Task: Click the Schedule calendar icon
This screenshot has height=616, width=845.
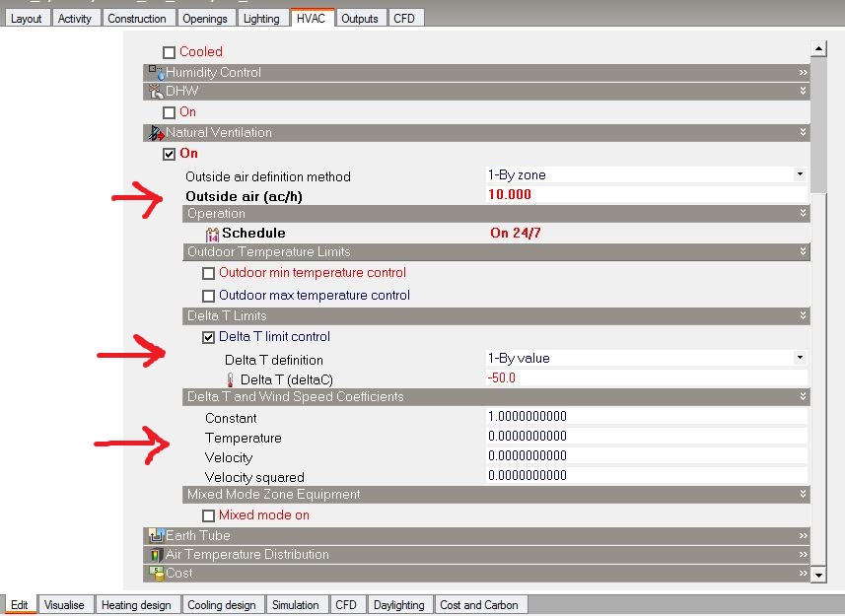Action: [212, 234]
